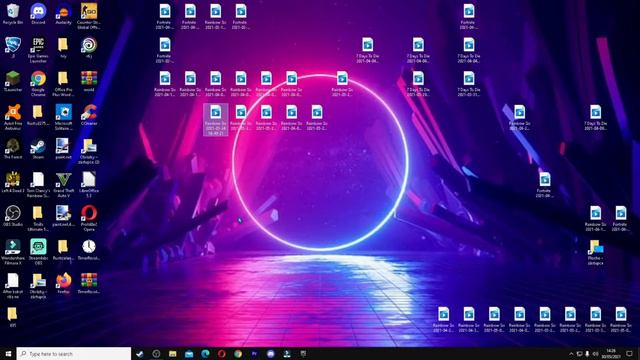Open Discord from the taskbar

pos(271,353)
